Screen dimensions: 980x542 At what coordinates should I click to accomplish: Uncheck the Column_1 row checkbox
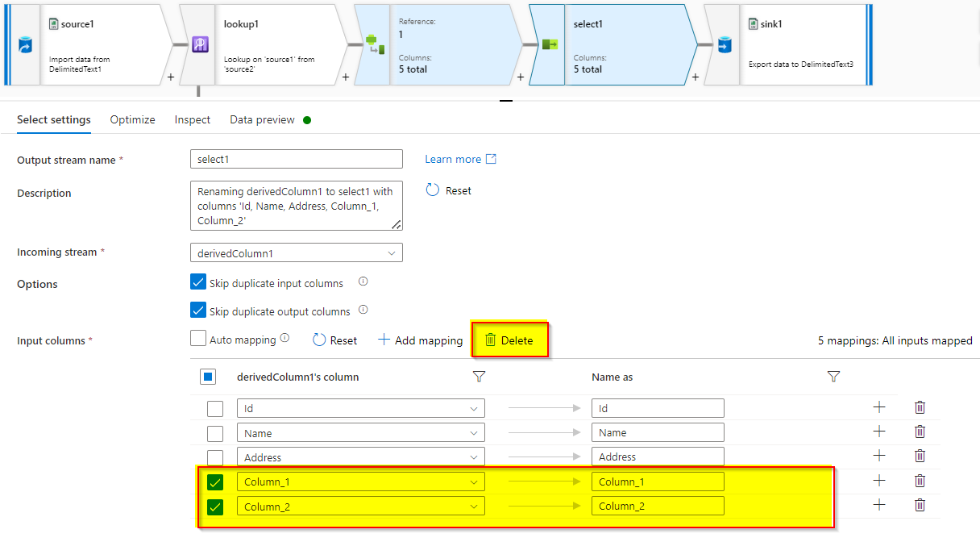tap(215, 482)
